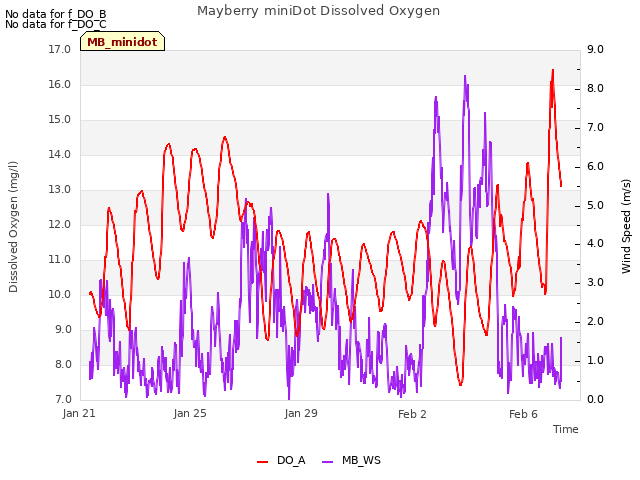Click the 1.0 wind speed axis value

pos(596,360)
